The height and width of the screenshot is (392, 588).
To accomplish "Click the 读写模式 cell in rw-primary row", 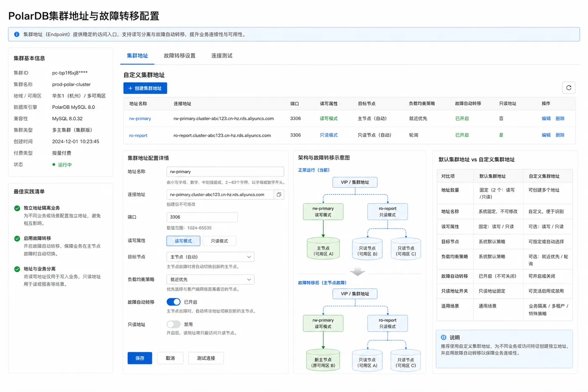I will pyautogui.click(x=328, y=118).
